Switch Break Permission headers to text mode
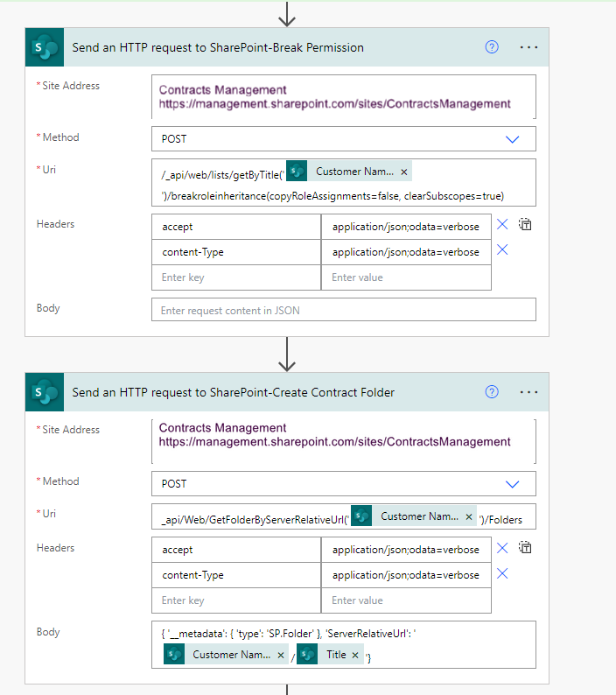Image resolution: width=616 pixels, height=695 pixels. tap(525, 224)
